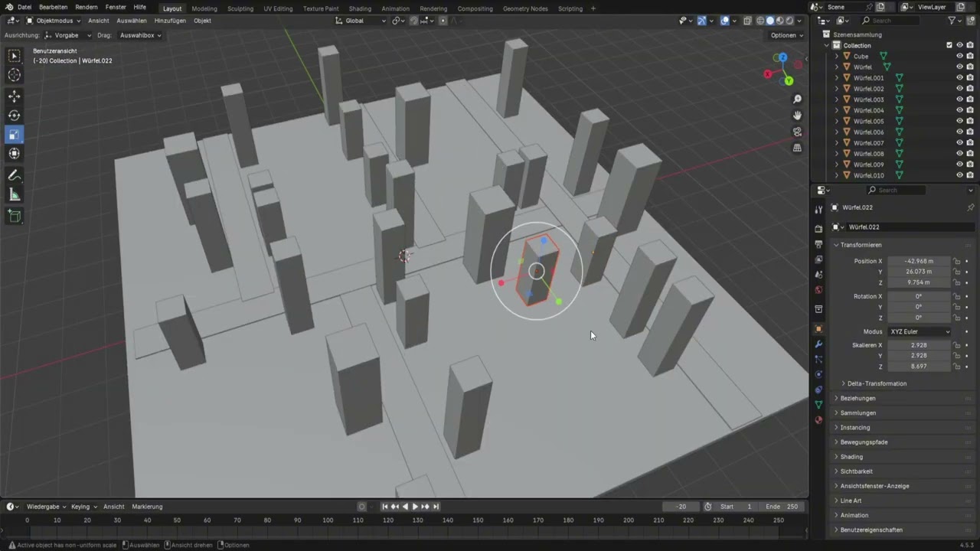
Task: Open the Global orientation dropdown
Action: tap(361, 21)
